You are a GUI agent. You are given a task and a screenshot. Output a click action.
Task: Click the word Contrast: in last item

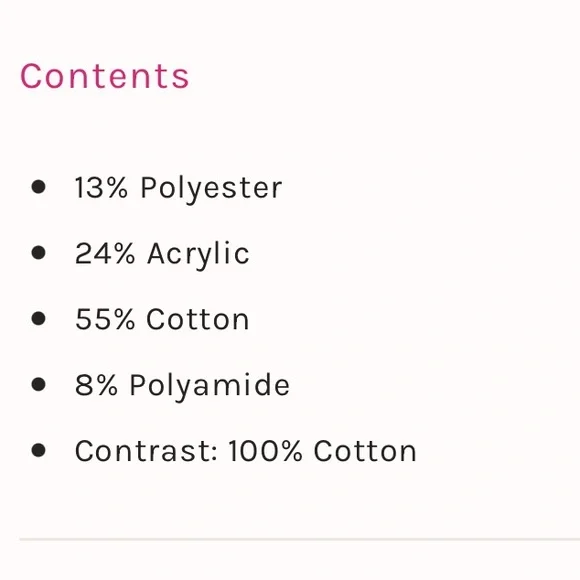coord(146,451)
